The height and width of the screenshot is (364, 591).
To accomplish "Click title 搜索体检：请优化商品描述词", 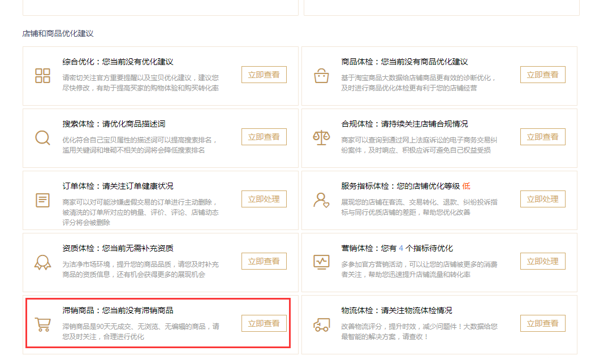I will [x=114, y=124].
